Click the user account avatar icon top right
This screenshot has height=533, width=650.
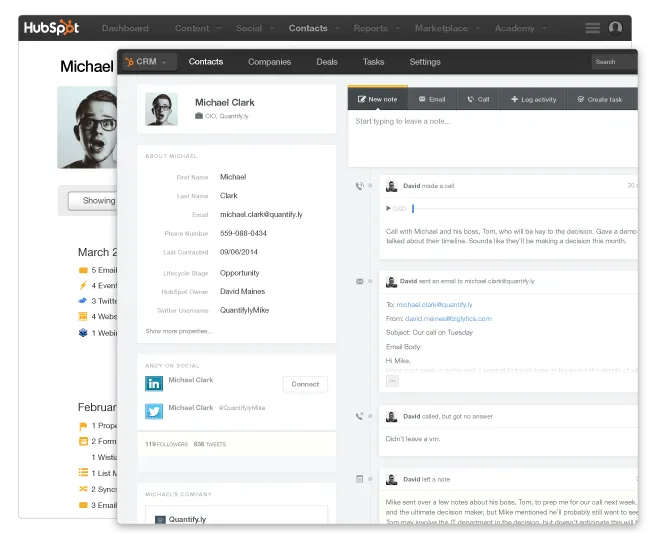(615, 28)
